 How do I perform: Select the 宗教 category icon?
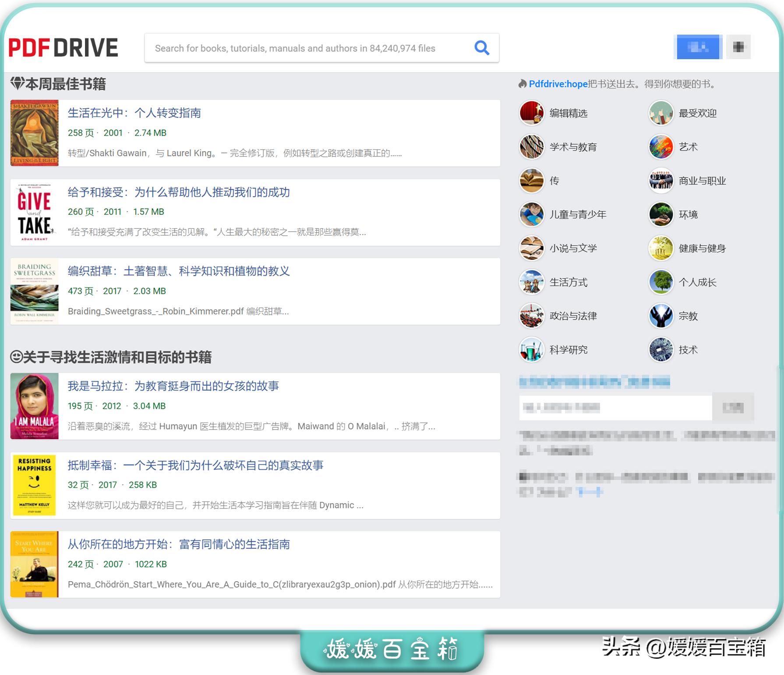(660, 316)
